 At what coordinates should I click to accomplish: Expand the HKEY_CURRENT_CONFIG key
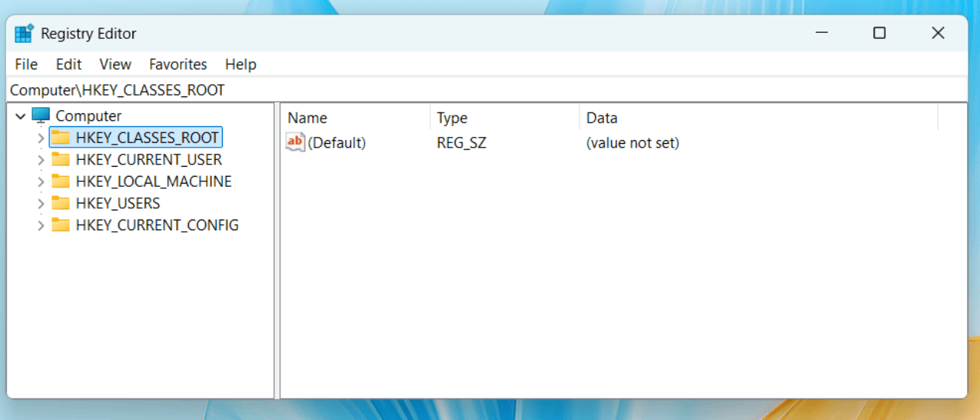(41, 226)
